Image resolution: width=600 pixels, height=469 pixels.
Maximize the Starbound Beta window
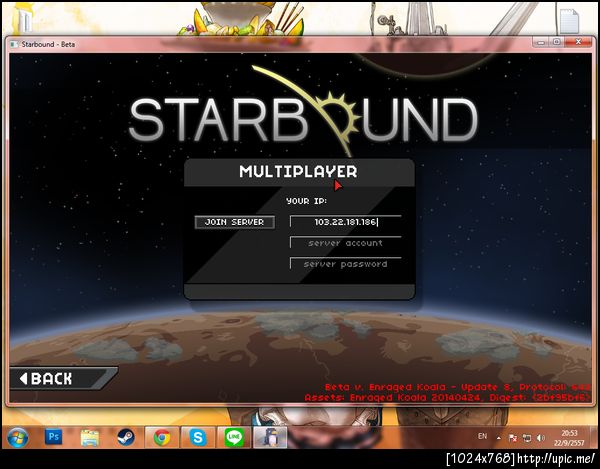557,42
